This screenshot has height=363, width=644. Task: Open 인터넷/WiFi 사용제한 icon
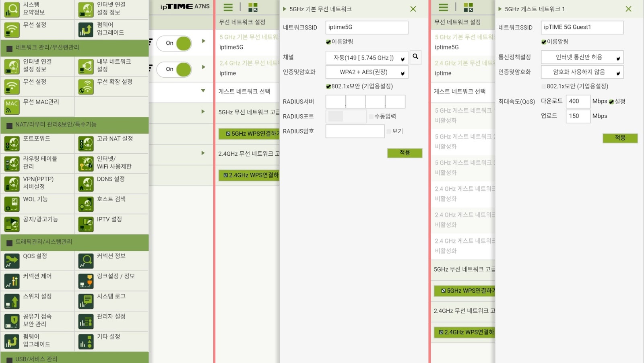[x=86, y=164]
